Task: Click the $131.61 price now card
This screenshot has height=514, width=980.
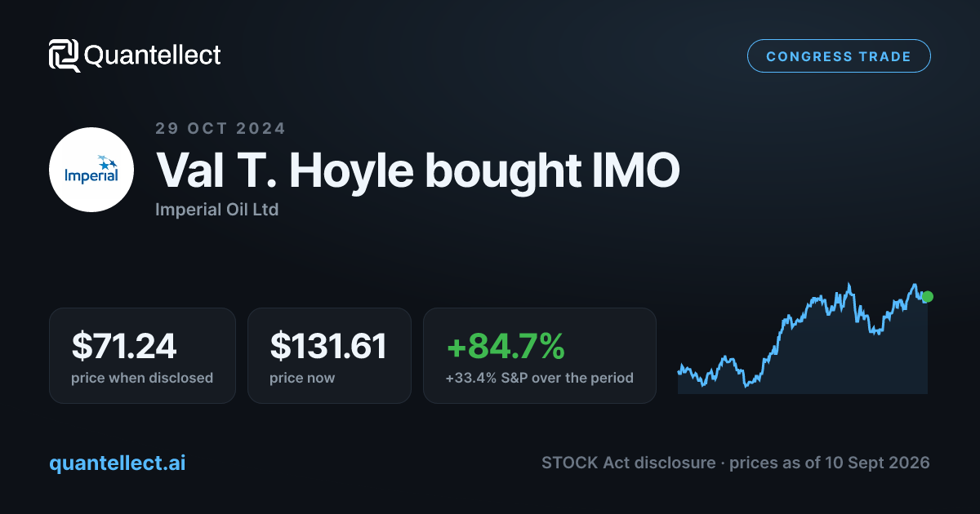Action: pyautogui.click(x=329, y=355)
